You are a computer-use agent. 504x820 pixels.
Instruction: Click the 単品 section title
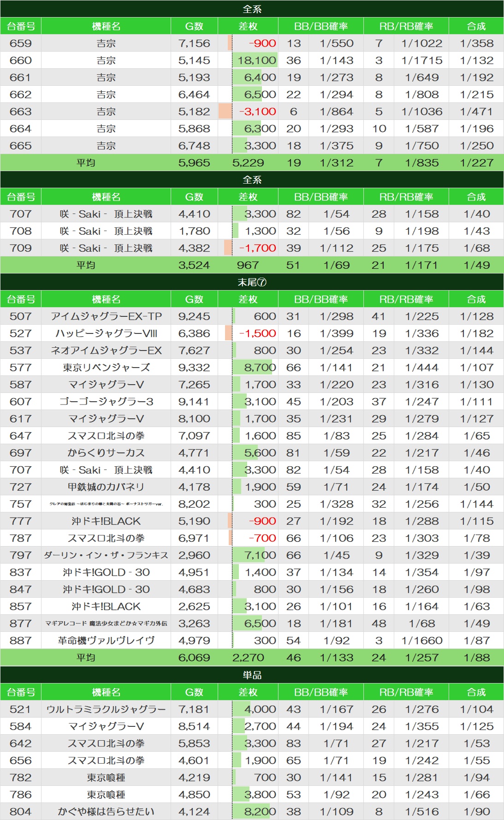tap(252, 675)
